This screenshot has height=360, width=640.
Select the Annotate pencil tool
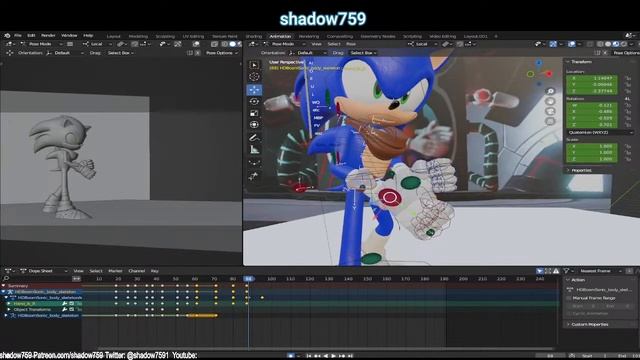(254, 138)
